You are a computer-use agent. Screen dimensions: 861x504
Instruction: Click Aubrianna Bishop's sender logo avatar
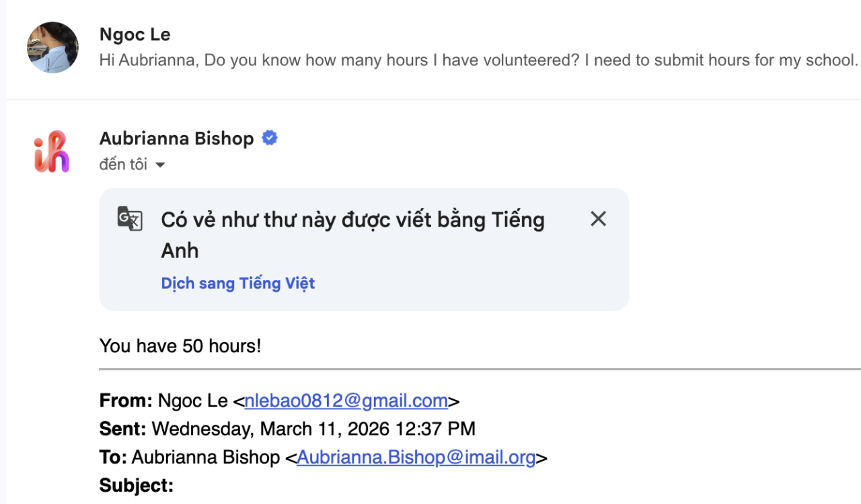[x=52, y=151]
